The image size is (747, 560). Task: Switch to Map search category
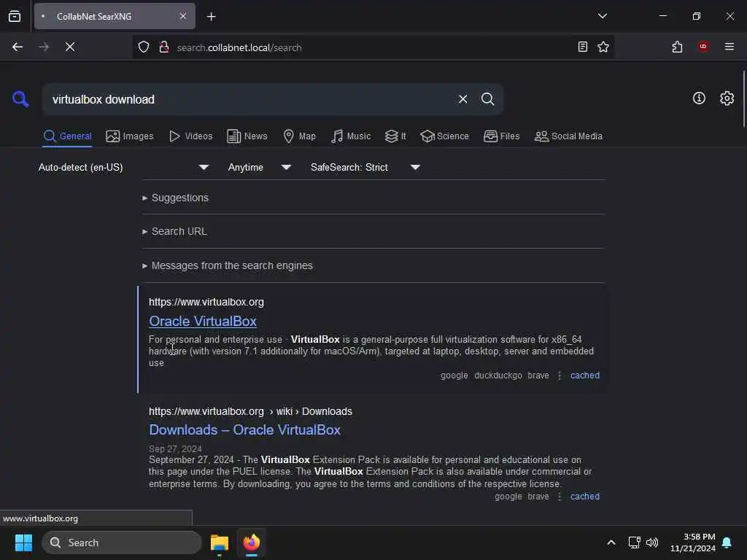(299, 136)
